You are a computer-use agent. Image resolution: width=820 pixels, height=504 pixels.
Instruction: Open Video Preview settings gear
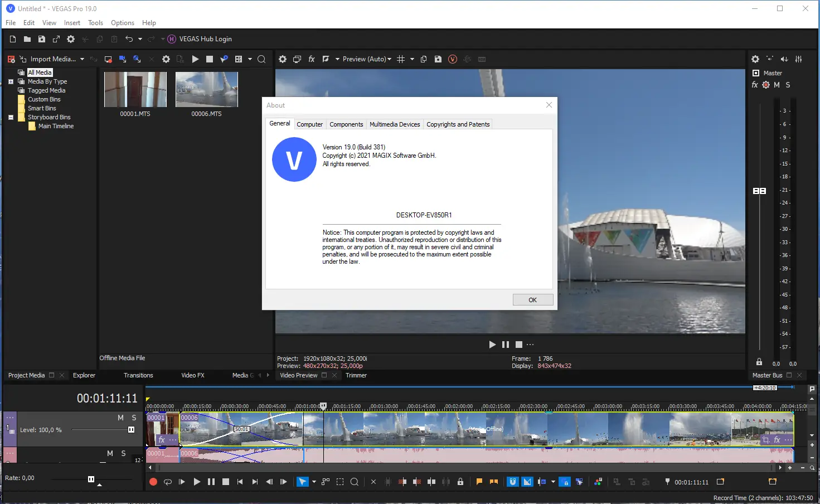pos(283,59)
